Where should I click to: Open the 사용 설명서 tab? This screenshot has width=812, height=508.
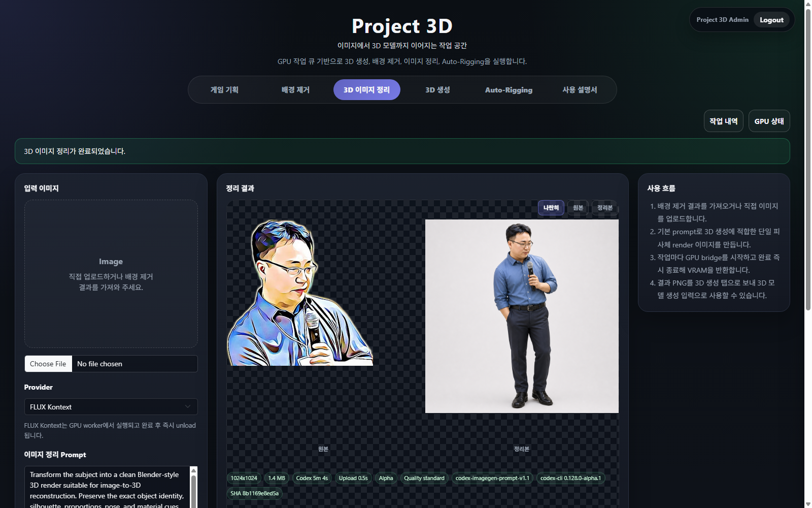point(580,90)
